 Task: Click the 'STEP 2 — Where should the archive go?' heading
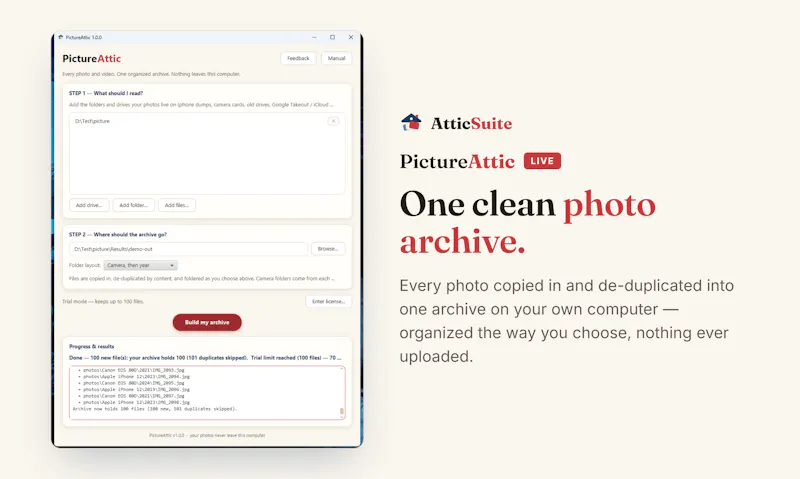[118, 235]
